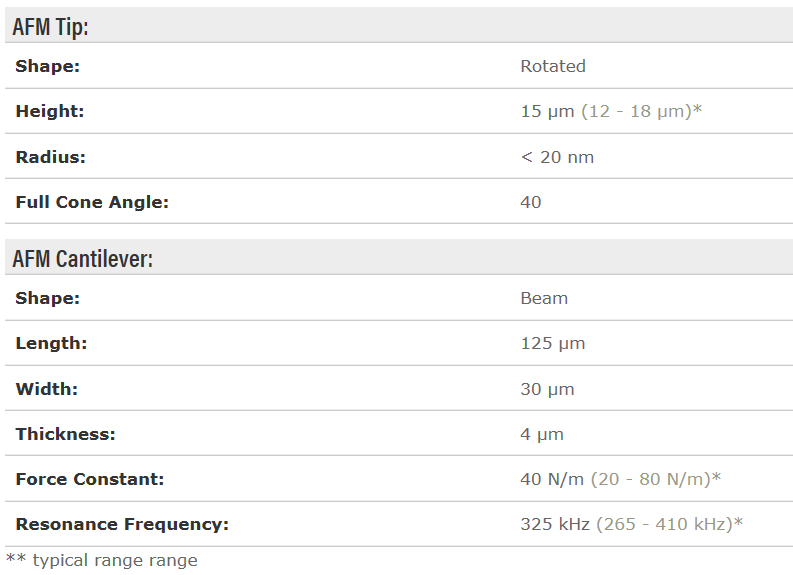793x575 pixels.
Task: Select the Beam cantilever shape value
Action: tap(544, 299)
